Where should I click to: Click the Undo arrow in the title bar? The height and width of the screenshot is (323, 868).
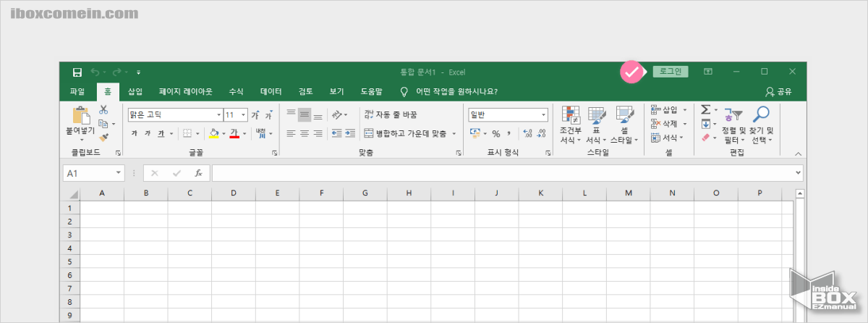point(95,72)
